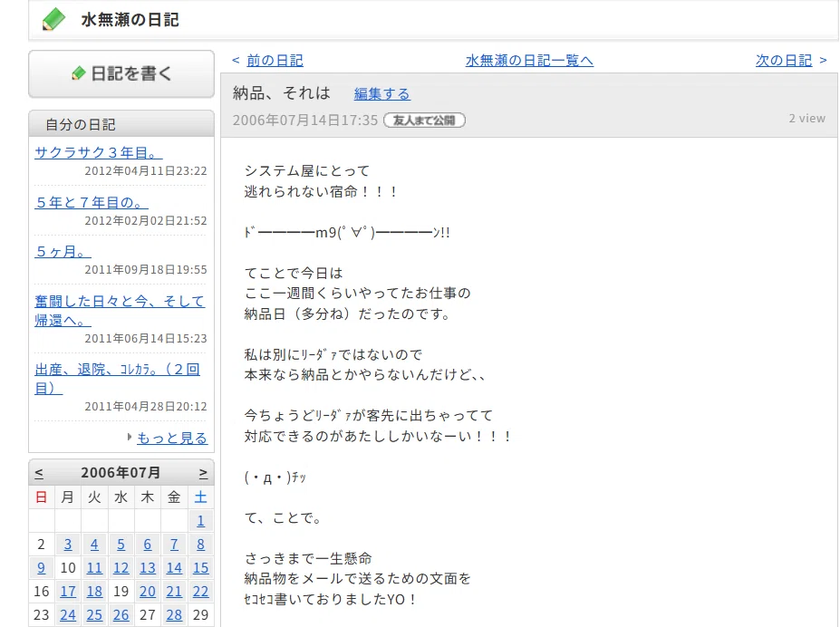Open entry 奮闘した日々と今、そして帰還へ。
Image resolution: width=840 pixels, height=627 pixels.
coord(120,311)
